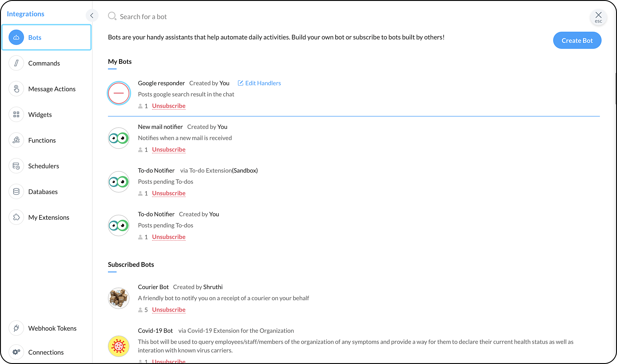Open the Courier Bot boxes thumbnail
Screen dimensions: 617x364
[x=119, y=298]
